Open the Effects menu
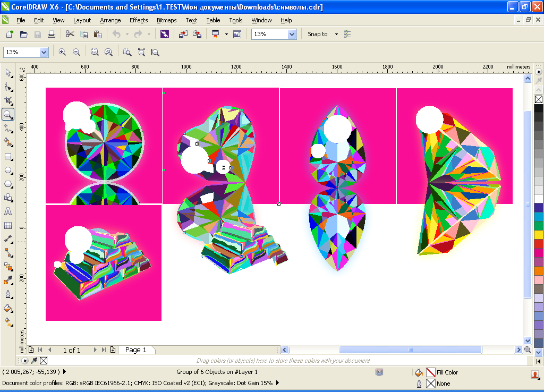The image size is (544, 392). (139, 20)
